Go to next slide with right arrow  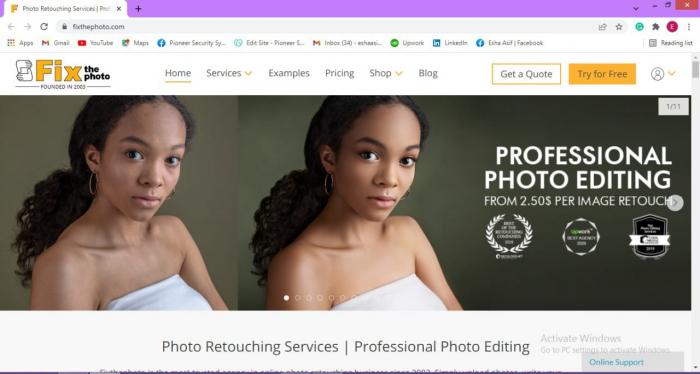675,203
